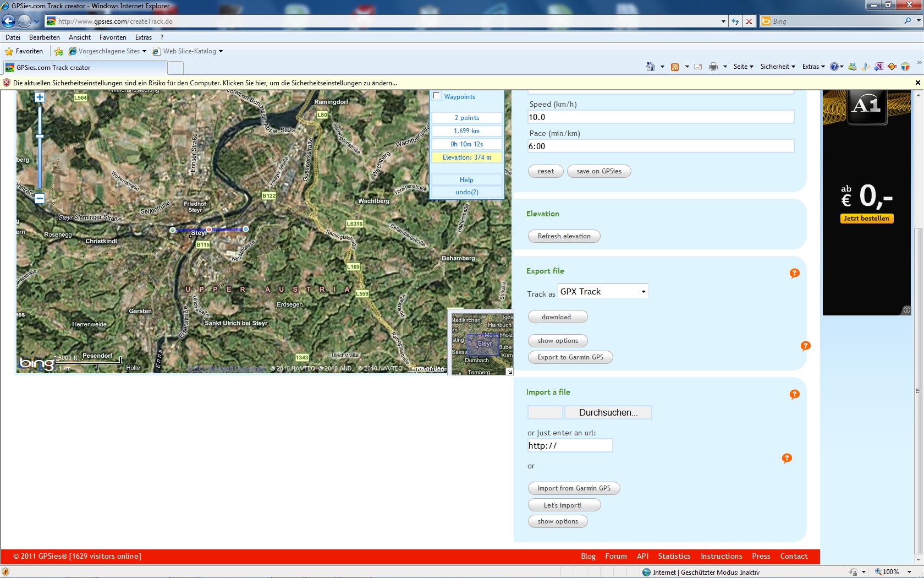The height and width of the screenshot is (578, 924).
Task: Expand the Web Slice-Katalog dropdown
Action: click(221, 51)
